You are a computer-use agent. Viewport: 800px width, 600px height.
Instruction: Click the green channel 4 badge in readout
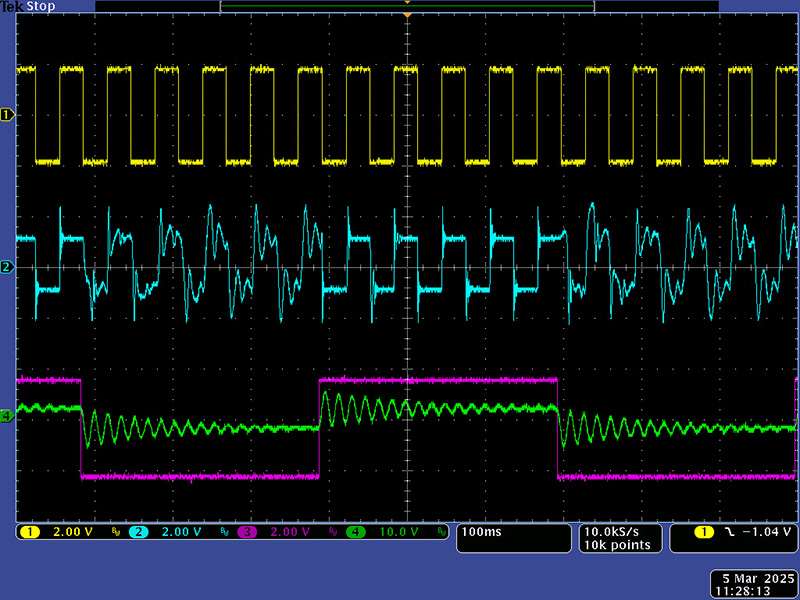click(x=356, y=532)
